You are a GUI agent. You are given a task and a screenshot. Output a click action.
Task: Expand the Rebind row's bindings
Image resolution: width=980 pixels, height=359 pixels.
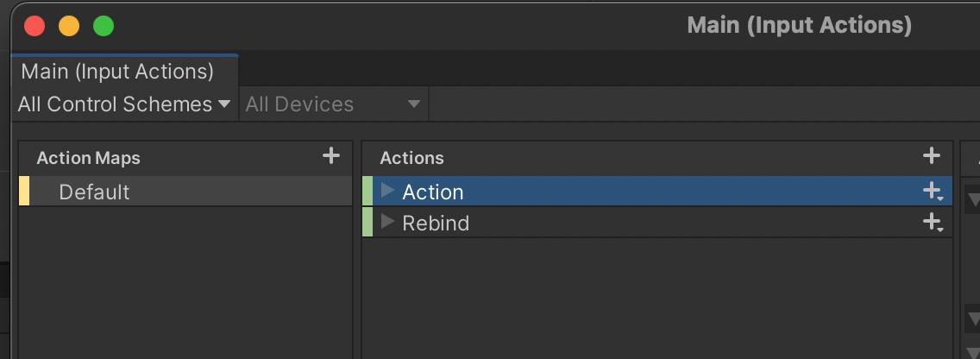(387, 222)
